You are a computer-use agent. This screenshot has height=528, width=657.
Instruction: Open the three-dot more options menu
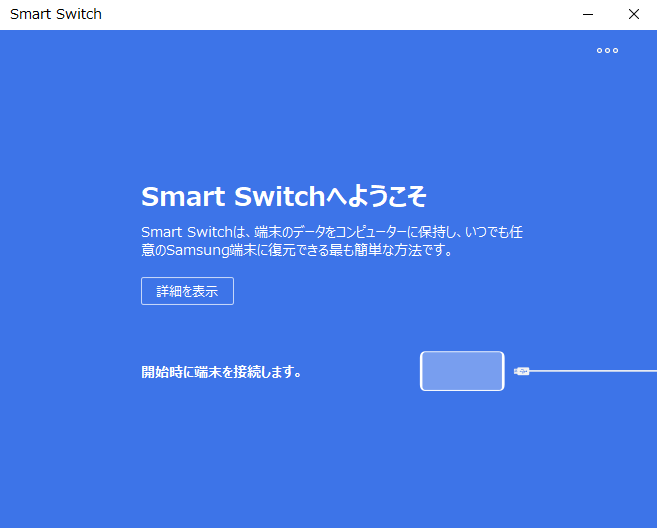click(x=607, y=51)
